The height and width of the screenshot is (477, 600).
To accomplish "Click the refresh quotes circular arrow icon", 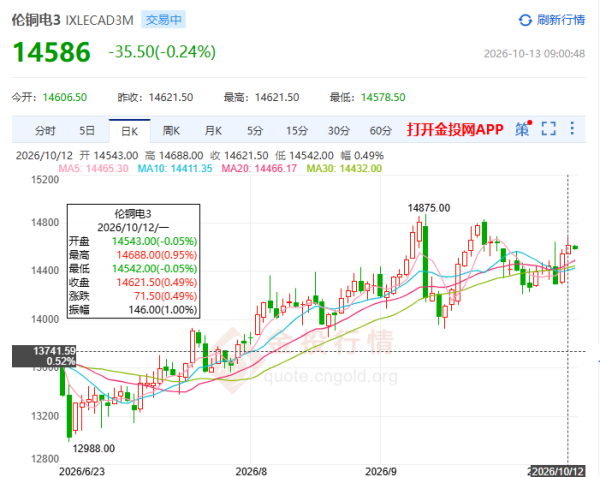I will tap(525, 20).
